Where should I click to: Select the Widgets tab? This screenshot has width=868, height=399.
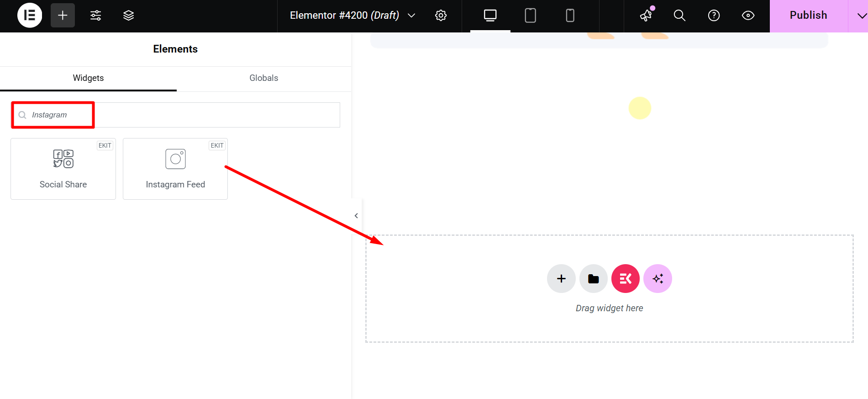88,78
